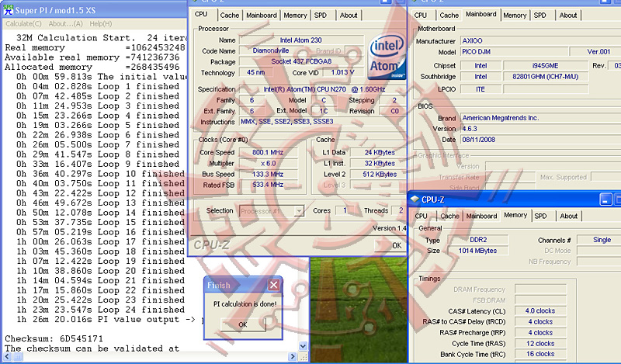The height and width of the screenshot is (364, 621).
Task: Click the 1.013 V Core VID value
Action: tap(342, 72)
